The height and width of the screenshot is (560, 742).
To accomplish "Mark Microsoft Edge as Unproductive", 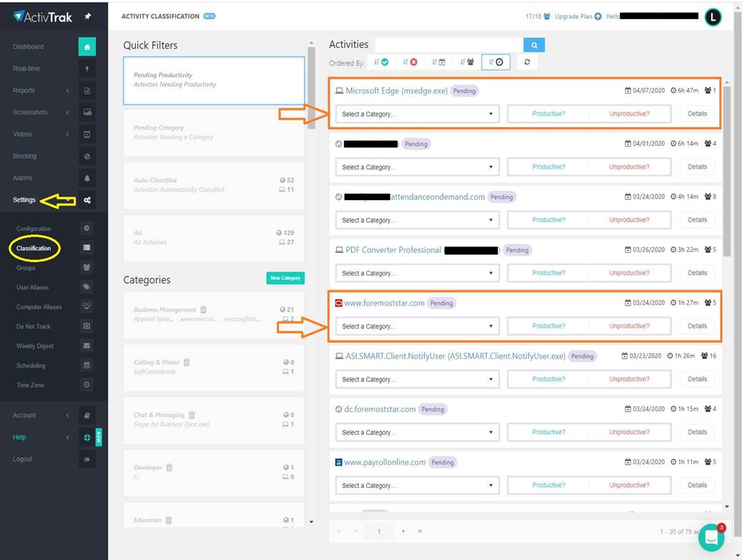I will pos(629,114).
